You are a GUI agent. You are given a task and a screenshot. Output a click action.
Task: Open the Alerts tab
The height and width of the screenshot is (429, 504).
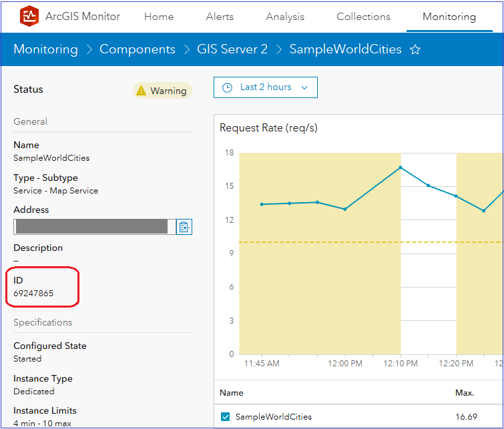pyautogui.click(x=220, y=17)
